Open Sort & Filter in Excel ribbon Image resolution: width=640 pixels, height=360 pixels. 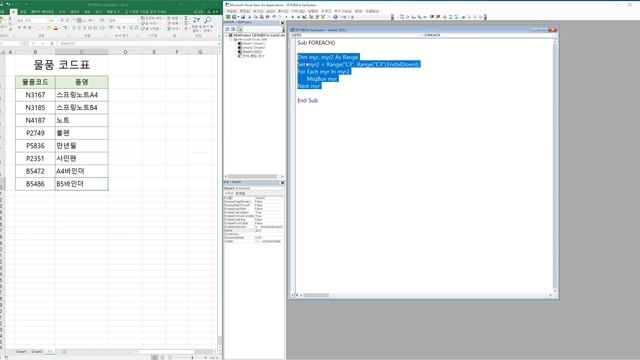coord(196,24)
